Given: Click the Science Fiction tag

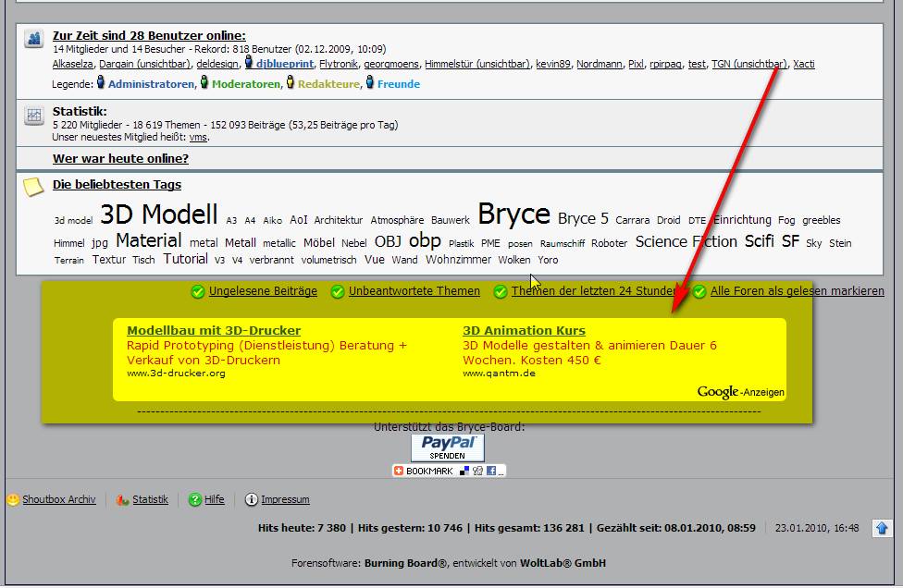Looking at the screenshot, I should tap(686, 241).
